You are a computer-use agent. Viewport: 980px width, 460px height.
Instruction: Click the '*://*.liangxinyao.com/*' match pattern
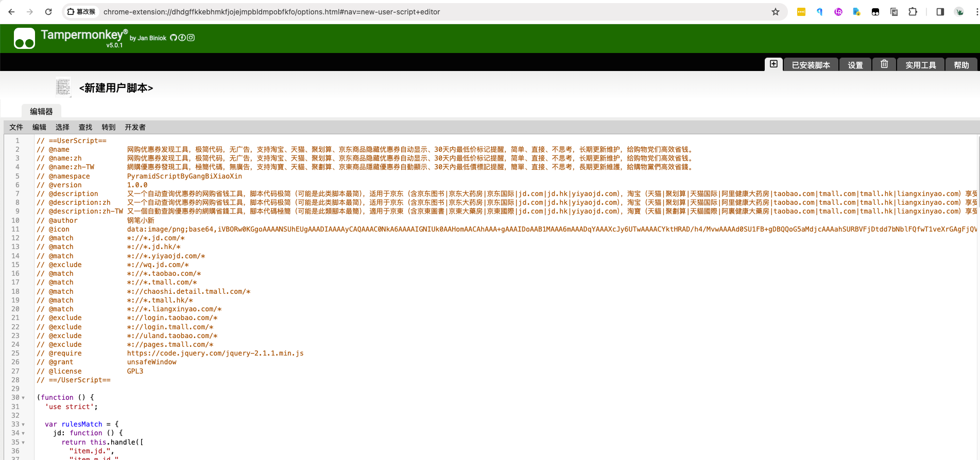tap(175, 309)
